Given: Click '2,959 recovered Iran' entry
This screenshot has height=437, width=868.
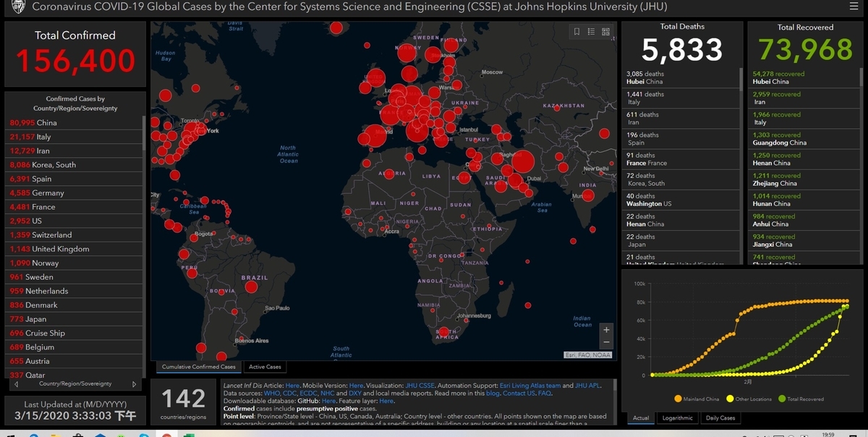Looking at the screenshot, I should (x=804, y=98).
